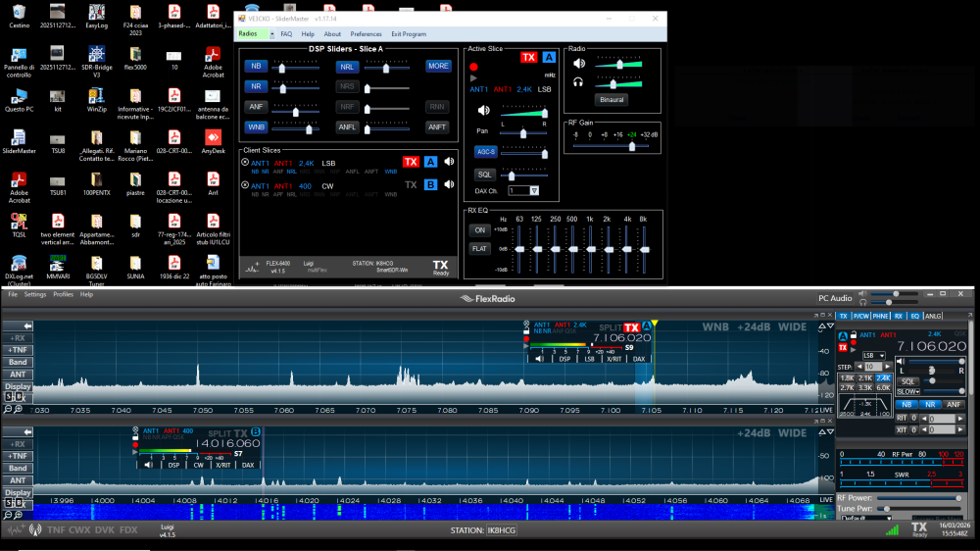Screen dimensions: 980x551
Task: Open the Settings menu in FlexRadio
Action: pyautogui.click(x=35, y=294)
